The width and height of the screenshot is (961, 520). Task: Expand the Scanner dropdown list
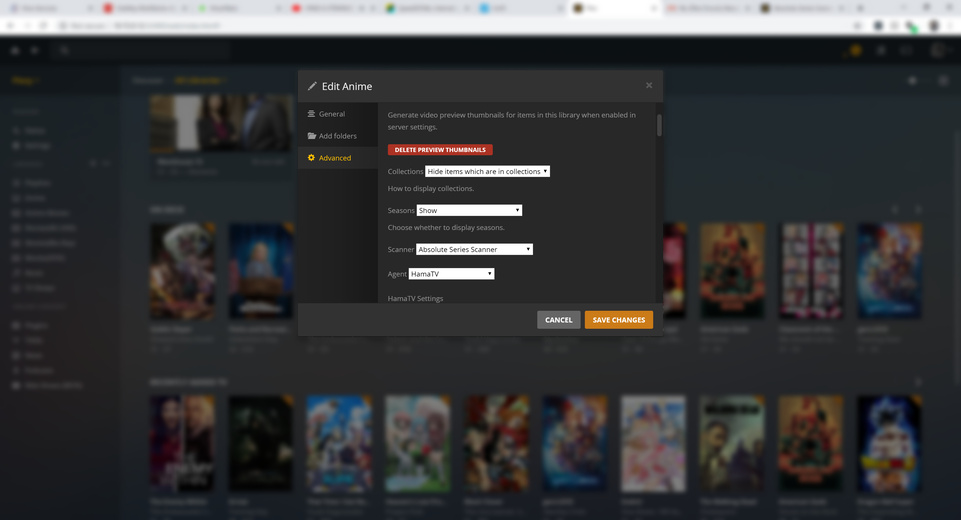click(x=474, y=250)
